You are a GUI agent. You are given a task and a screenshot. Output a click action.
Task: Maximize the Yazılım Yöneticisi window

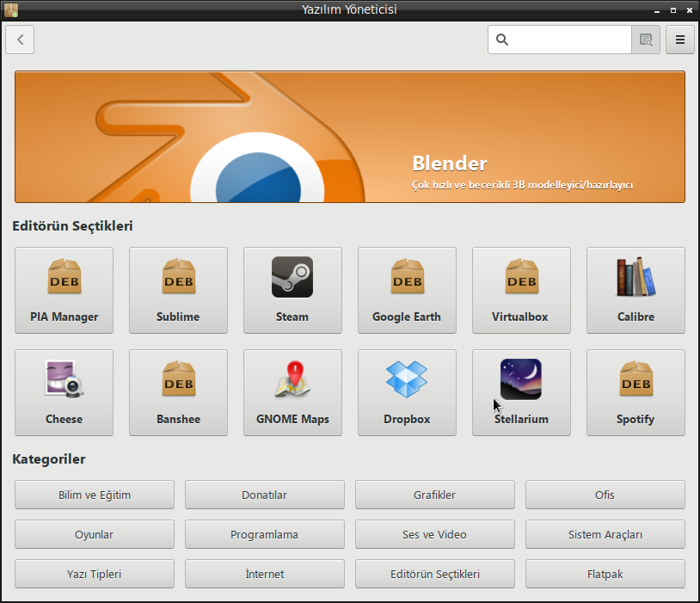[x=673, y=10]
